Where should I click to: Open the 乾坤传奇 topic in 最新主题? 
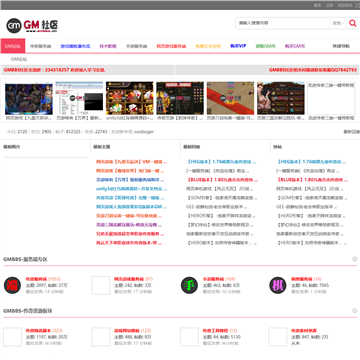coord(131,198)
